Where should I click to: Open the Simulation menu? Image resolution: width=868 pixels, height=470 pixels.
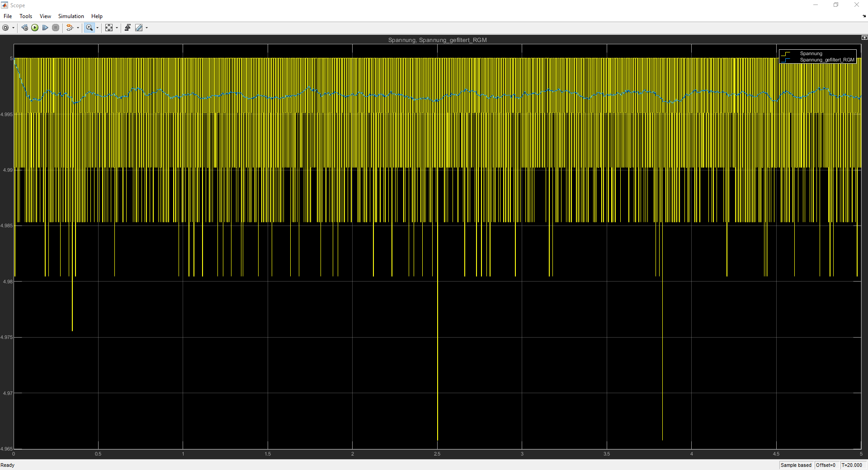(x=71, y=16)
